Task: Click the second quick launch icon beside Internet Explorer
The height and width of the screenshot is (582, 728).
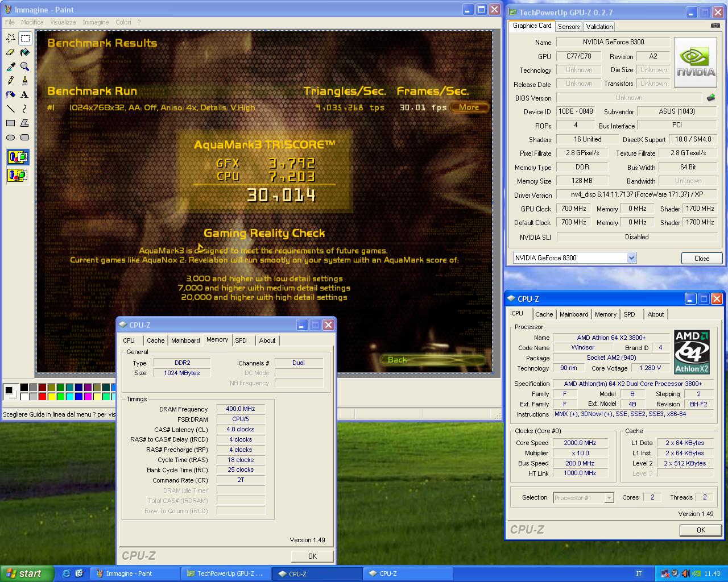Action: (79, 573)
